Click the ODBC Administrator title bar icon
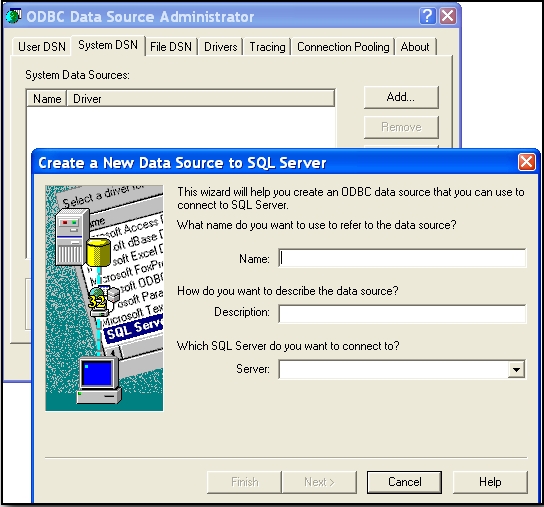Viewport: 544px width, 507px height. 14,16
